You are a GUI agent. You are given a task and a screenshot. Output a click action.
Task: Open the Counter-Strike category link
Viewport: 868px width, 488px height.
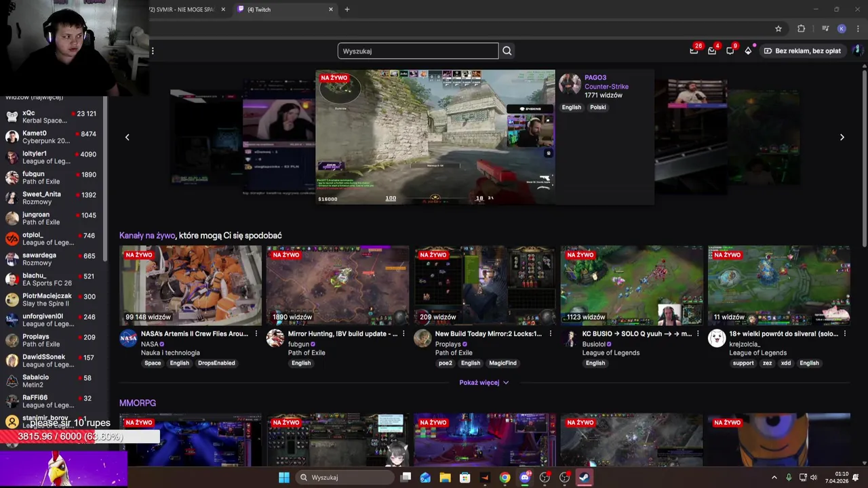pos(606,86)
